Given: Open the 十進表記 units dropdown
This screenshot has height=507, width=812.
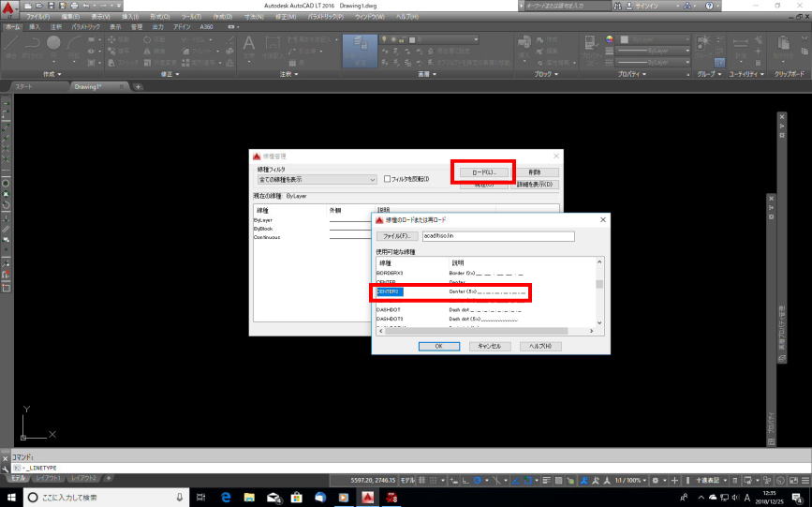Looking at the screenshot, I should (x=711, y=481).
